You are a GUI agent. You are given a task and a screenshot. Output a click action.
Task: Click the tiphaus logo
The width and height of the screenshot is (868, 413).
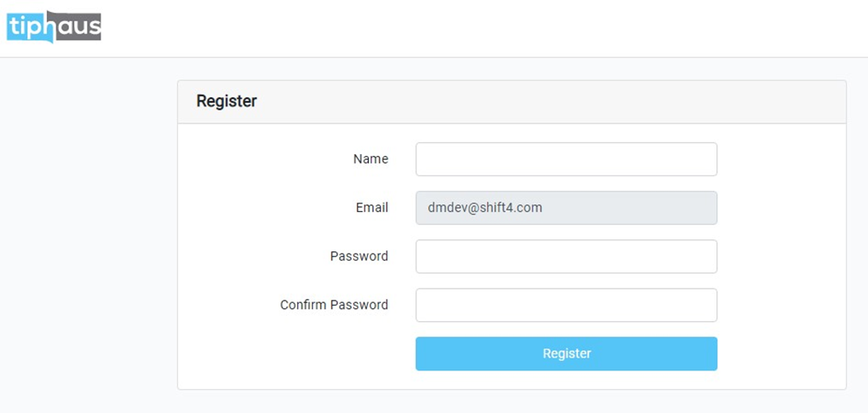pyautogui.click(x=54, y=27)
